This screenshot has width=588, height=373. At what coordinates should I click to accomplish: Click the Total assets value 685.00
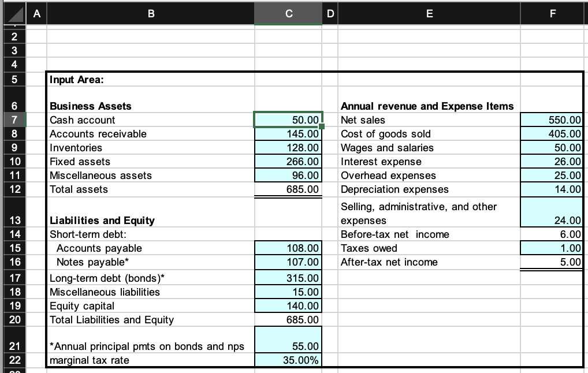288,189
